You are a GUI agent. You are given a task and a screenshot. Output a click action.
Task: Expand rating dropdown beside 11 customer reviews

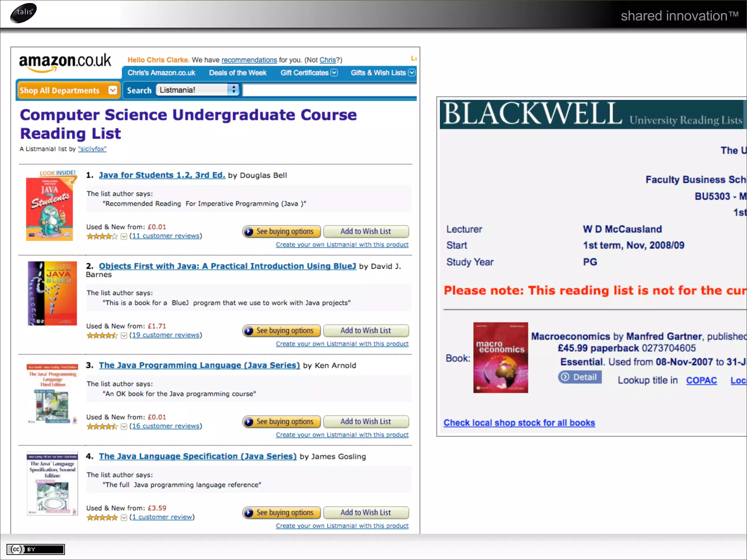[x=124, y=237]
